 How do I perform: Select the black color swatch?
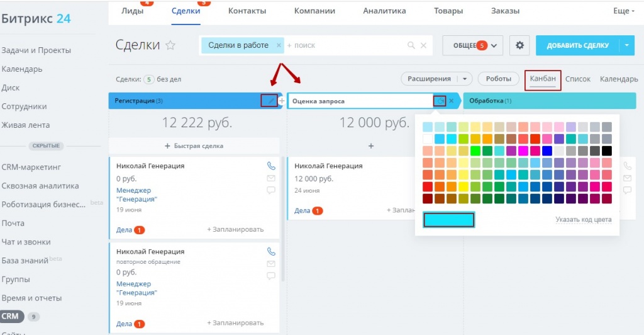(x=606, y=151)
